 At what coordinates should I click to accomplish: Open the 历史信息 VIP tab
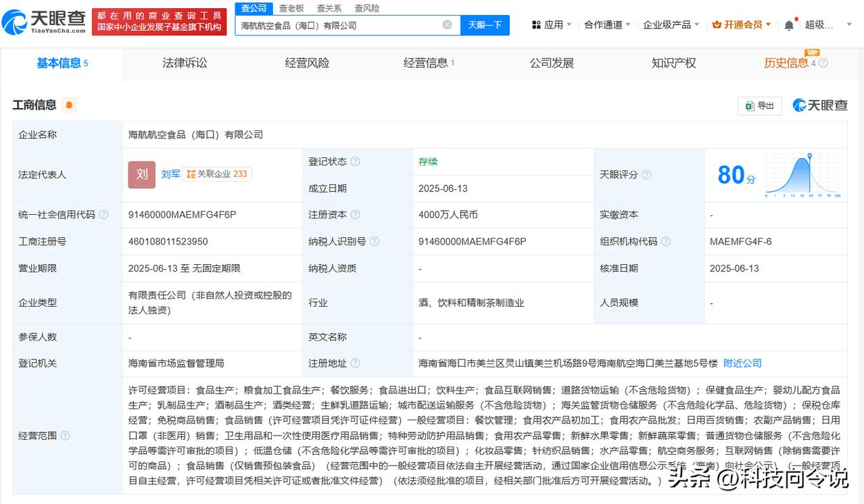coord(786,63)
